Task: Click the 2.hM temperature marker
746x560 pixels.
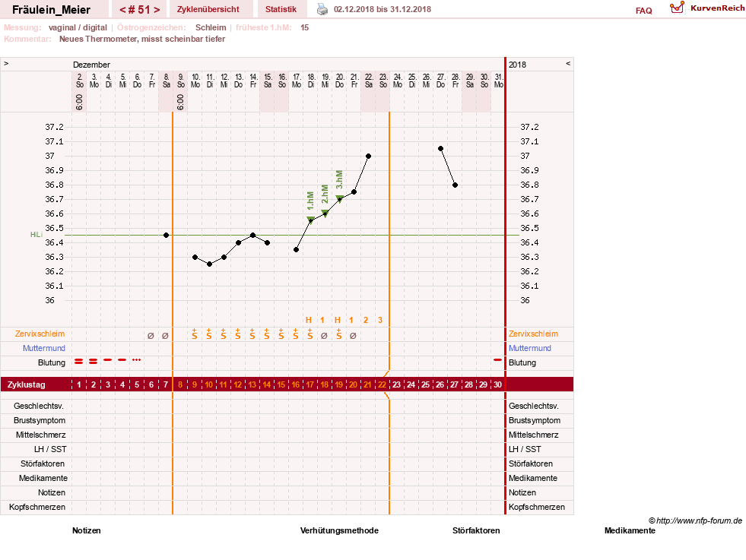Action: (x=325, y=213)
